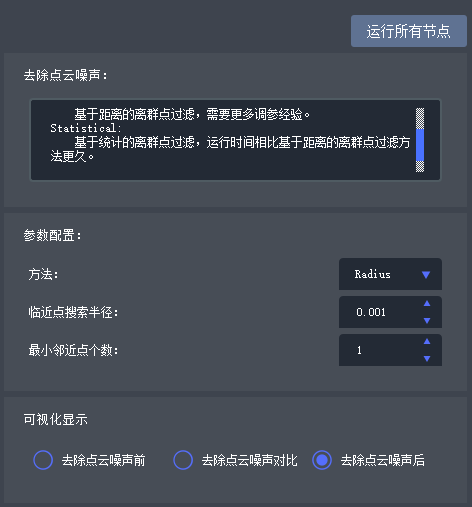Click the blue description scrollbar thumb

click(420, 145)
